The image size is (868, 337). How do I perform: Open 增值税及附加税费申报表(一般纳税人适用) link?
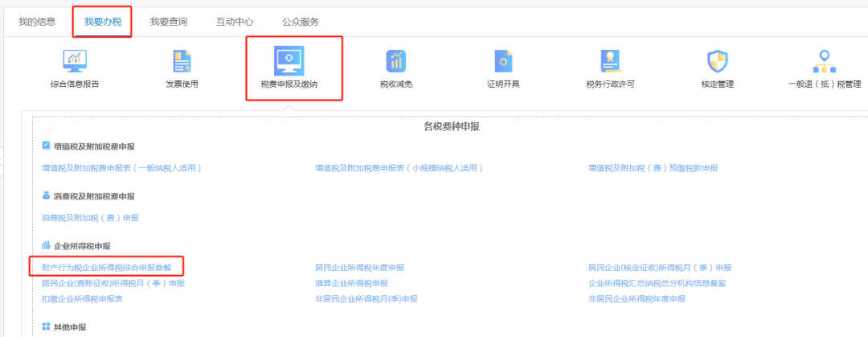[121, 168]
